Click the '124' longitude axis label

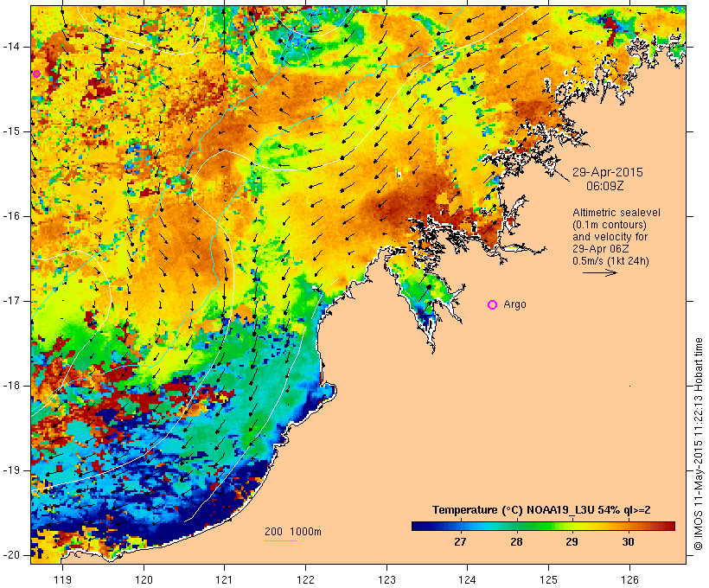pyautogui.click(x=467, y=579)
